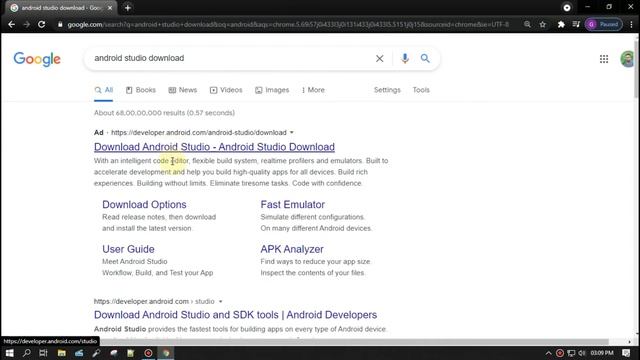Open a new tab with the plus button

click(x=128, y=8)
